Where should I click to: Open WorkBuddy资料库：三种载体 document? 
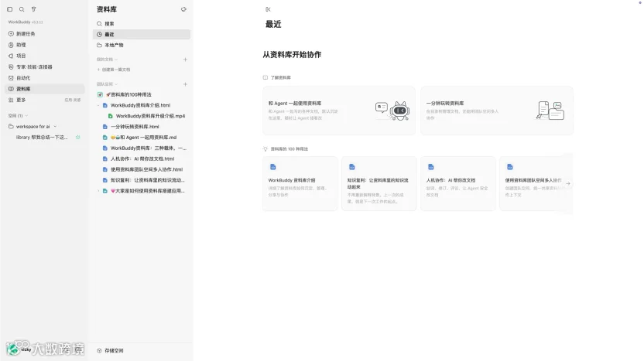point(149,148)
